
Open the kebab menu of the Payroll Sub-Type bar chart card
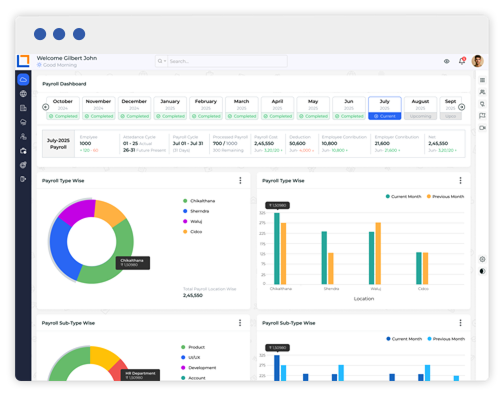460,323
